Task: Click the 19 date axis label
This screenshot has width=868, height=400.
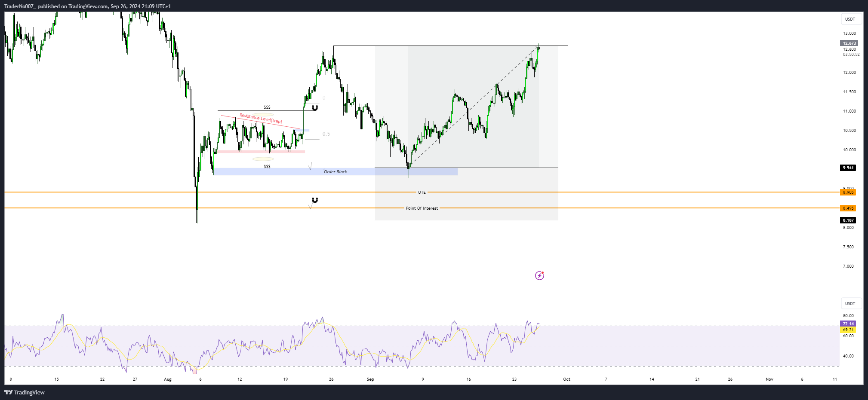Action: (286, 379)
